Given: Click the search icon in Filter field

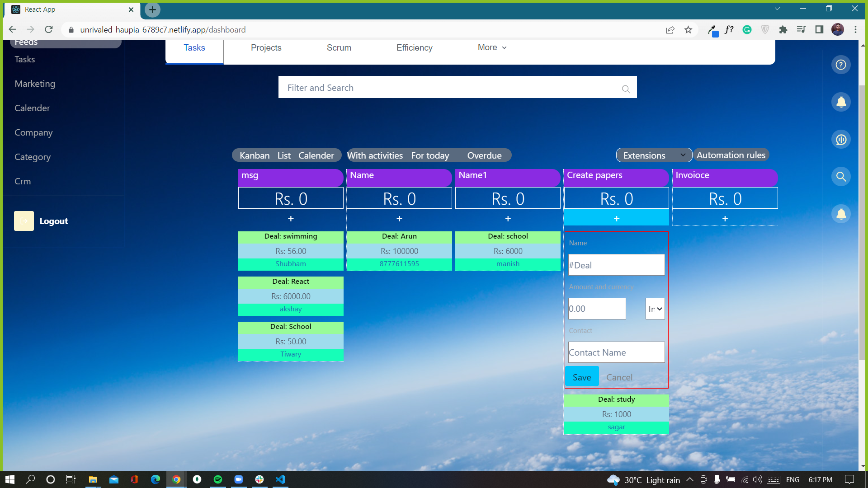Looking at the screenshot, I should coord(626,89).
